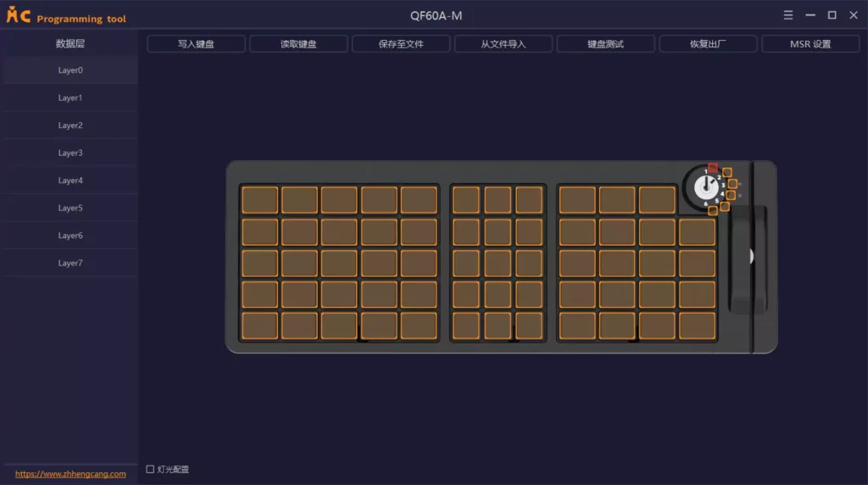The height and width of the screenshot is (485, 868).
Task: Select the key-lock position 4 square
Action: pos(732,195)
